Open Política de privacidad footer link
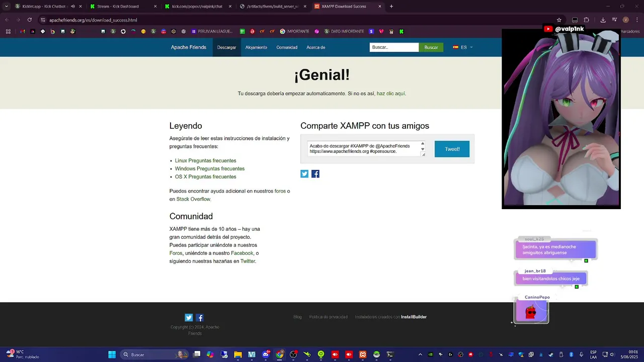Image resolution: width=644 pixels, height=362 pixels. [328, 317]
